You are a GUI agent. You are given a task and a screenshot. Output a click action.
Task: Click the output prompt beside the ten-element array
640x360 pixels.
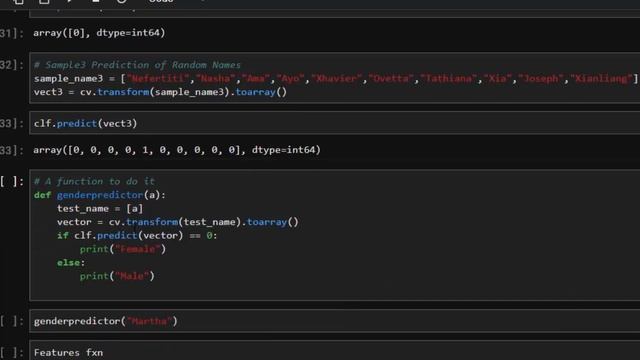tap(11, 150)
